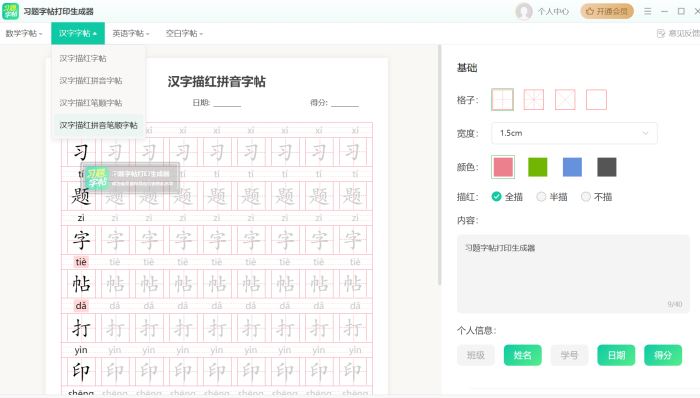
Task: Click the black 打 character in preview
Action: (81, 328)
